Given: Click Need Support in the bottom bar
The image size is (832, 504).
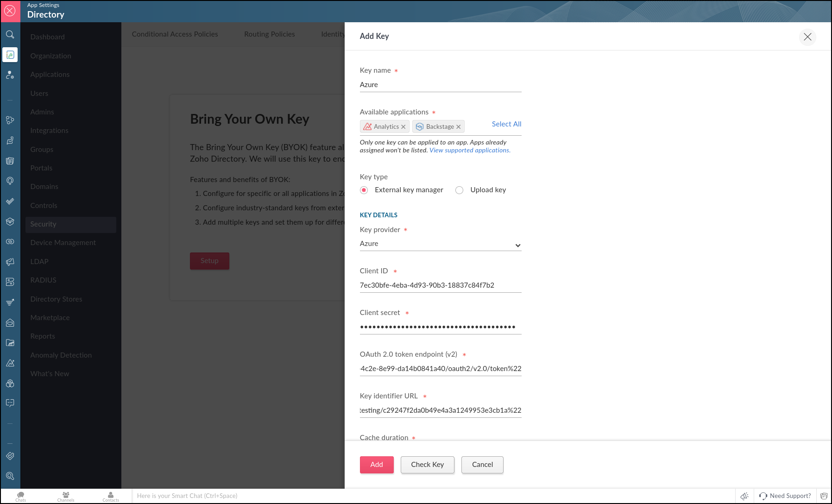Looking at the screenshot, I should coord(785,496).
